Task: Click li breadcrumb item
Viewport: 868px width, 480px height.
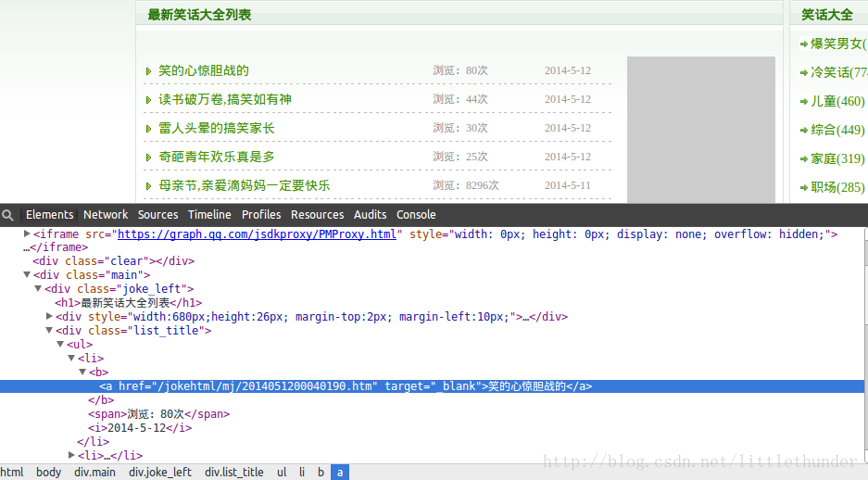Action: [x=302, y=473]
